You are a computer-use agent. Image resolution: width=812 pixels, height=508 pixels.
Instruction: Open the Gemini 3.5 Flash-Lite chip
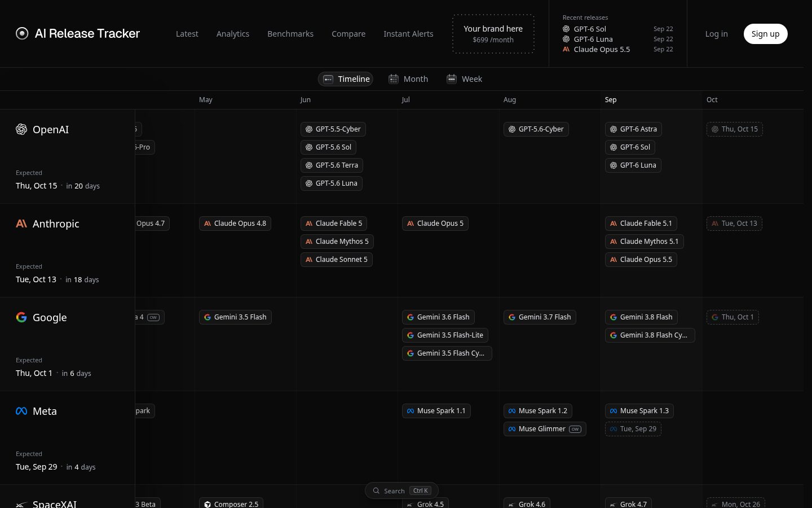coord(445,335)
